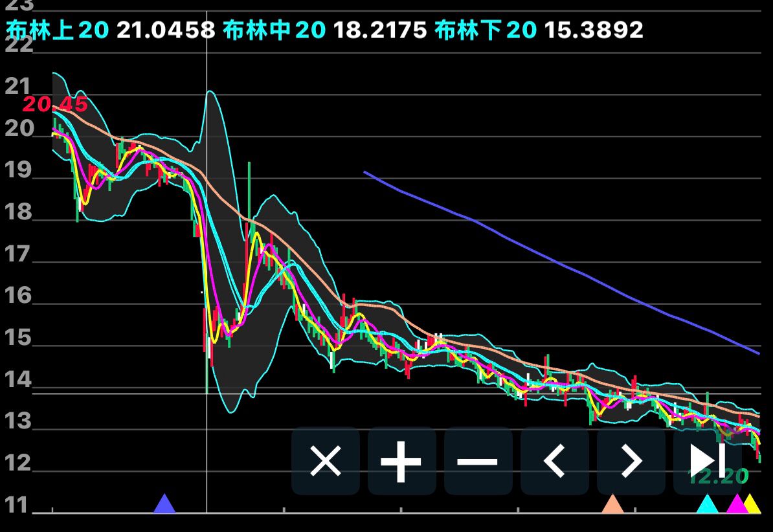
Task: Select the salmon triangle marker on time axis
Action: click(x=612, y=504)
